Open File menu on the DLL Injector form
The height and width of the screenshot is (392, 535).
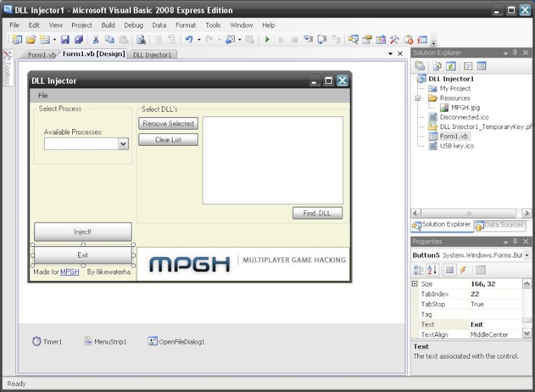pos(43,96)
